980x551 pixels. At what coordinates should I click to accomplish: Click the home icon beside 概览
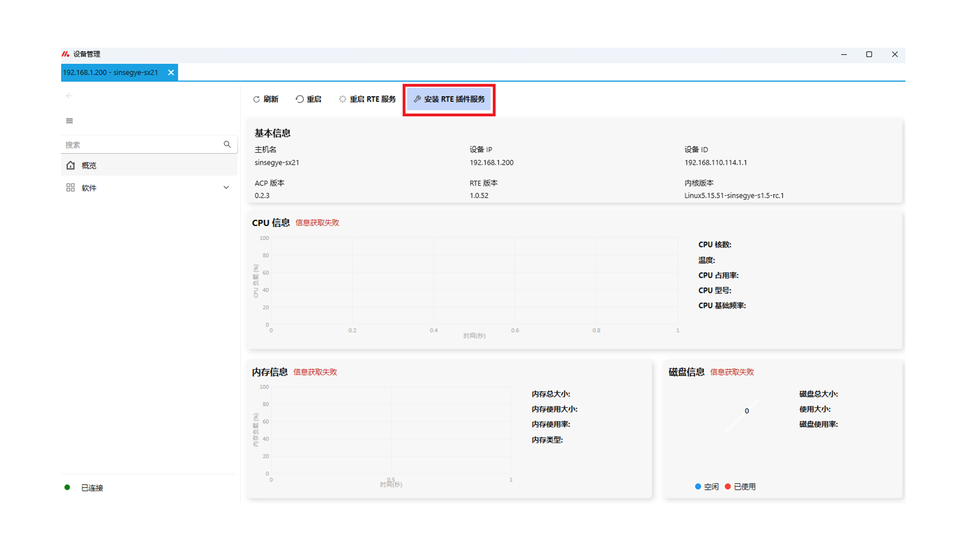(x=70, y=165)
